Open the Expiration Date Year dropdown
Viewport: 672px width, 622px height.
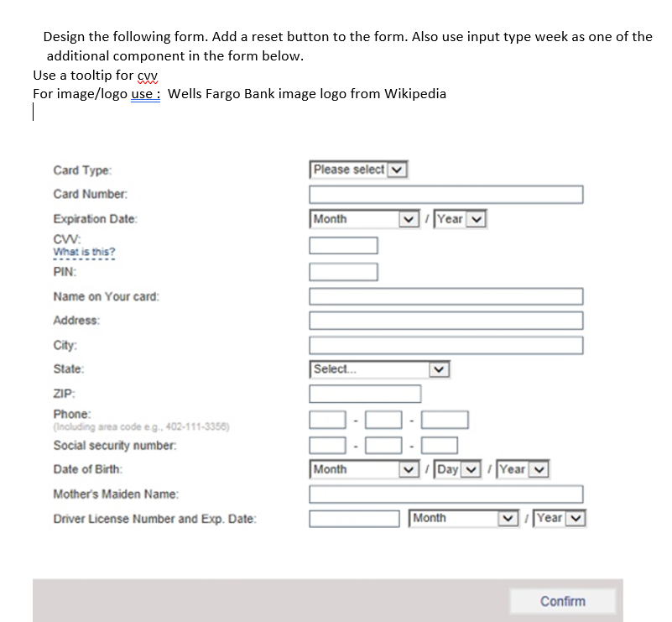click(459, 218)
